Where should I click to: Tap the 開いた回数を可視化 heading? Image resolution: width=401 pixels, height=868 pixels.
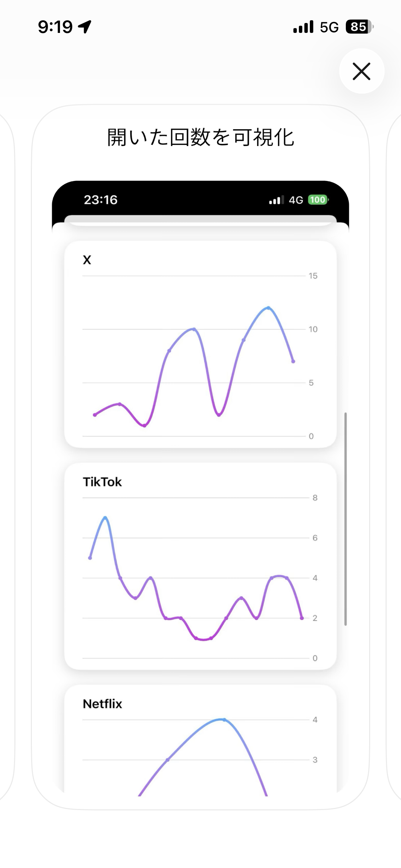pos(200,137)
